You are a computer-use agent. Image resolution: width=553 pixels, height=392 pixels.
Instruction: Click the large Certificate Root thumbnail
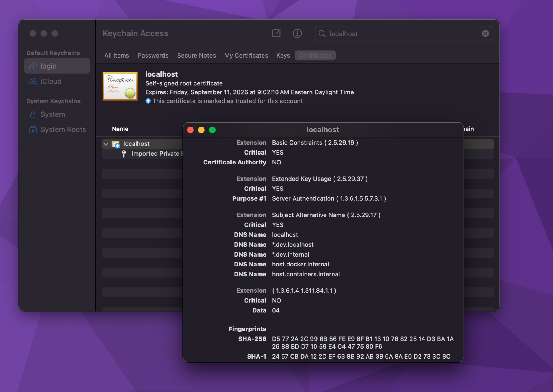point(120,86)
